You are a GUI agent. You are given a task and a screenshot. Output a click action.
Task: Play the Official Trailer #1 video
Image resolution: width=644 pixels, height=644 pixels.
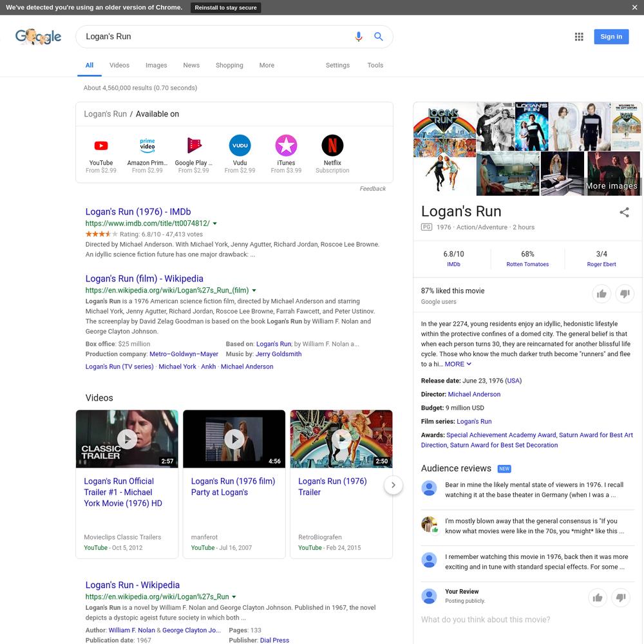pyautogui.click(x=127, y=439)
